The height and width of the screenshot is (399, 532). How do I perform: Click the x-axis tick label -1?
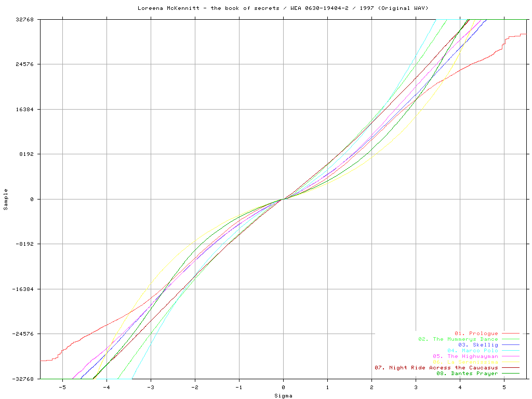click(x=239, y=387)
